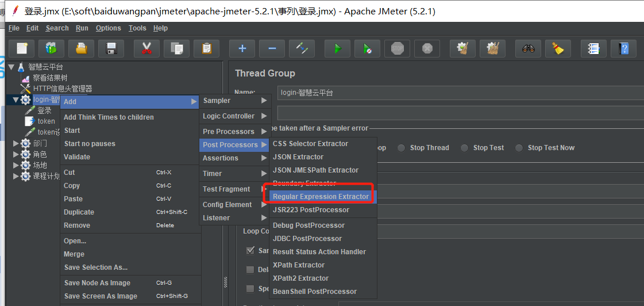Open the Pre Processors submenu
This screenshot has width=644, height=306.
pos(236,132)
